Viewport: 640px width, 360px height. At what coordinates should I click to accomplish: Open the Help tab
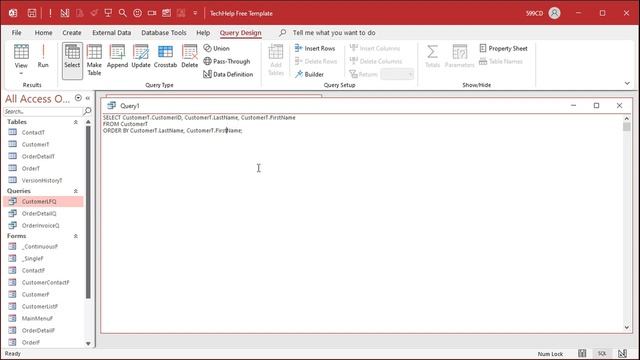203,33
